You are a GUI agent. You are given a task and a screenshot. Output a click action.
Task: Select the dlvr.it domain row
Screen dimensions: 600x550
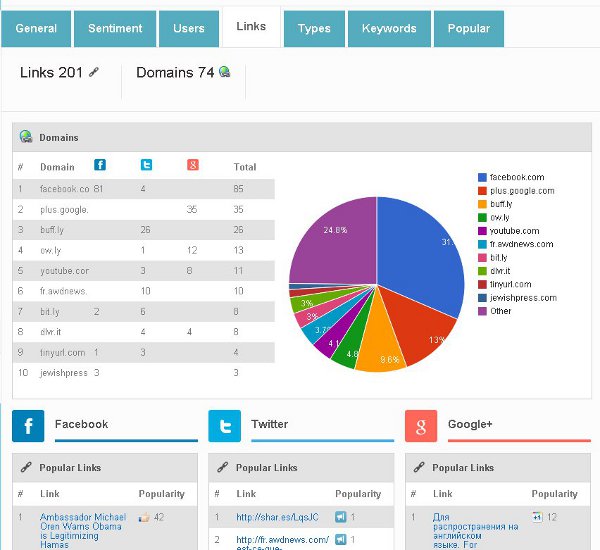pyautogui.click(x=143, y=332)
